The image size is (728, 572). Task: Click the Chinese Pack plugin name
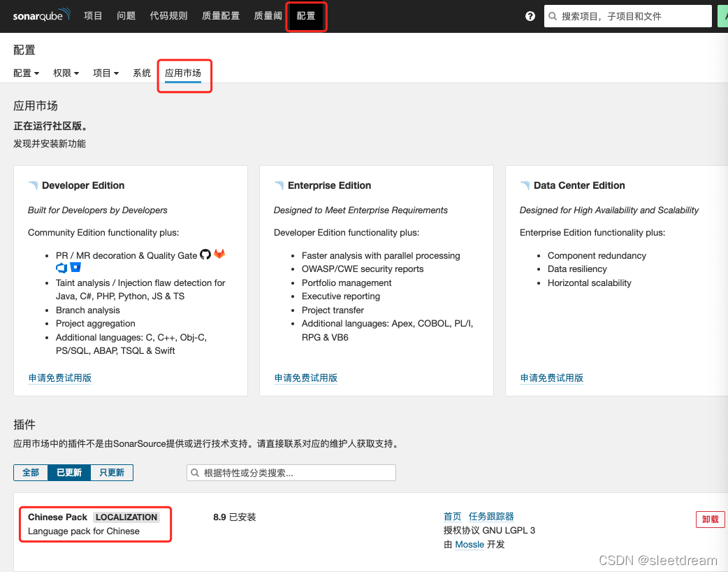coord(57,517)
